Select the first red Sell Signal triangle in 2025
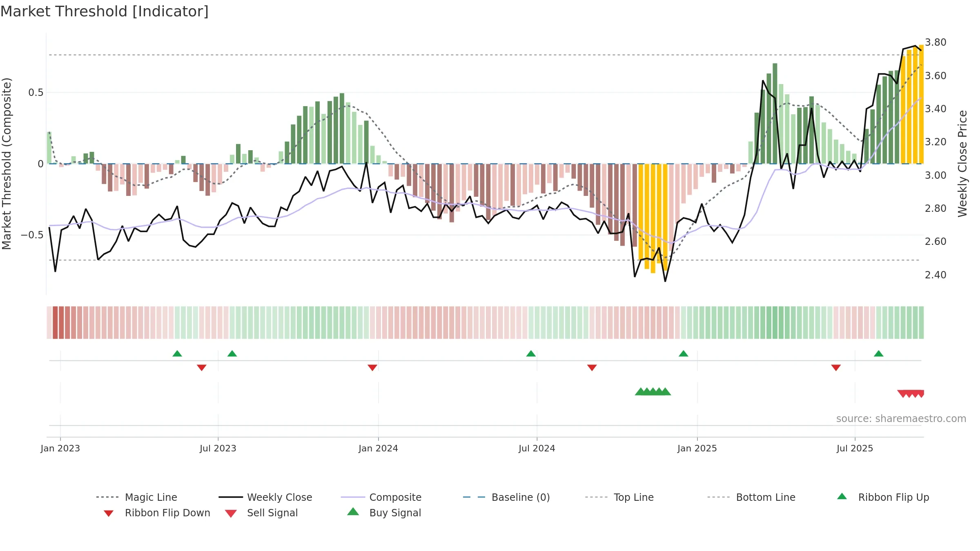 pos(902,394)
